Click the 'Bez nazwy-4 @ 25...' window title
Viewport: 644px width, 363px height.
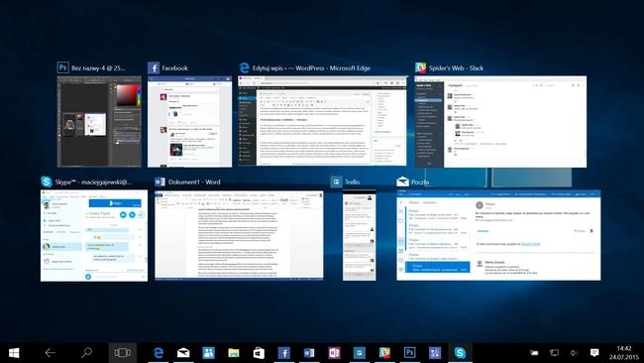tap(98, 68)
